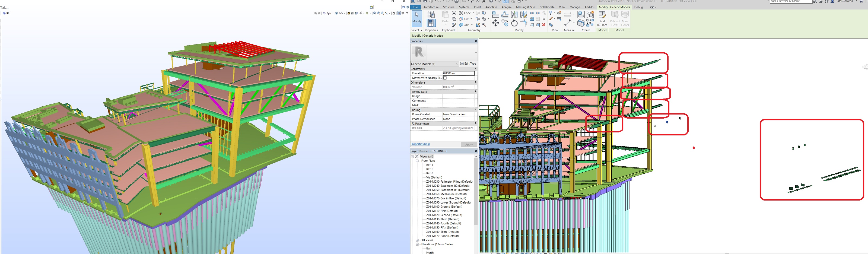Select the Offset tool in Revit ribbon
868x254 pixels.
pos(505,14)
